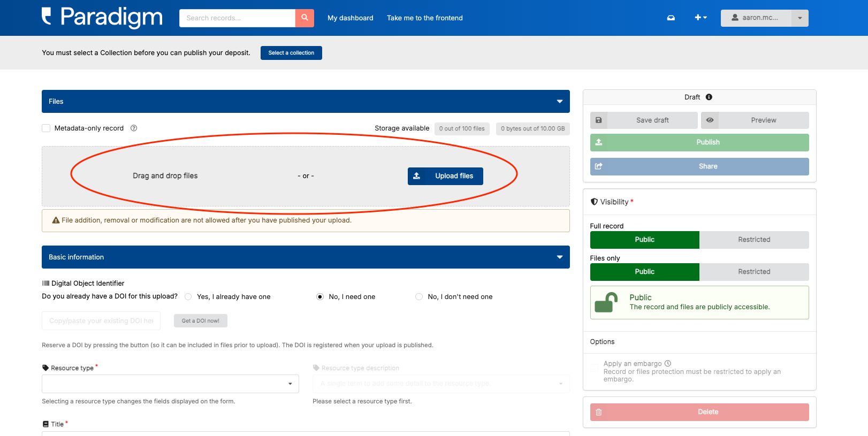Image resolution: width=868 pixels, height=436 pixels.
Task: Click the Options heading
Action: point(602,342)
